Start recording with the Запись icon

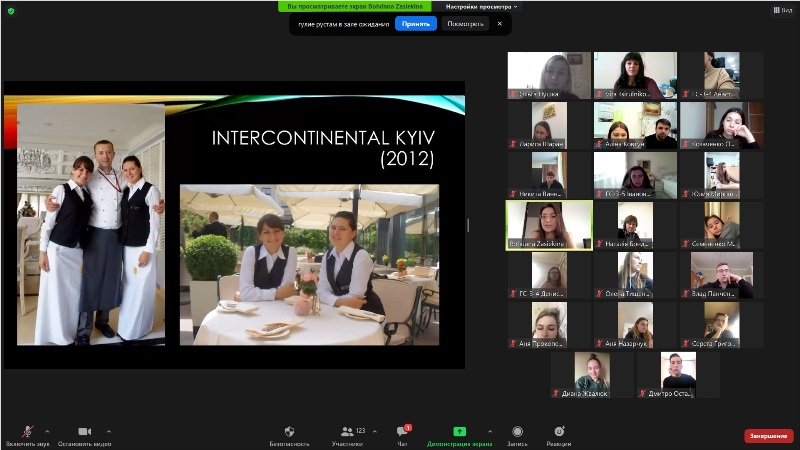pyautogui.click(x=517, y=431)
